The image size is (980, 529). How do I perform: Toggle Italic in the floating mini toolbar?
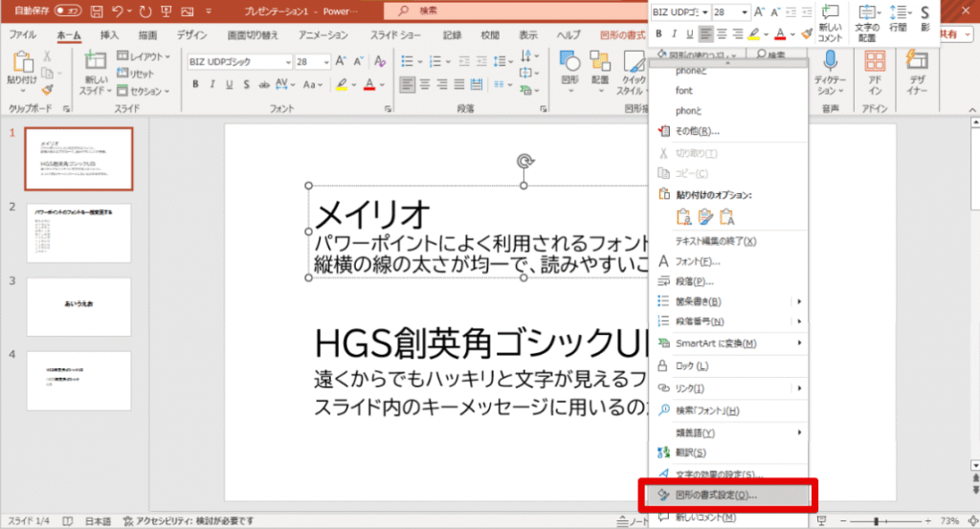[674, 34]
